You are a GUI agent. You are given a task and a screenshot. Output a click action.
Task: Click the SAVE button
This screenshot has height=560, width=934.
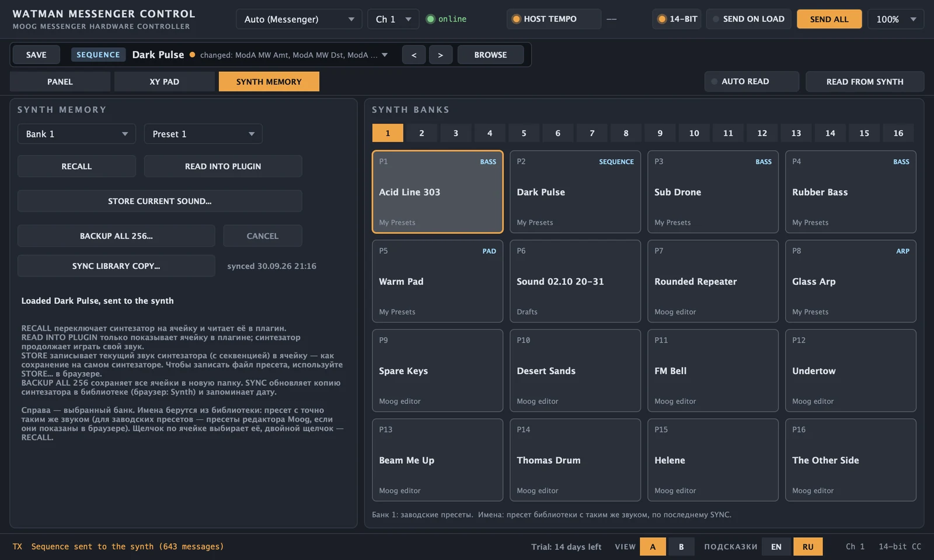coord(36,55)
